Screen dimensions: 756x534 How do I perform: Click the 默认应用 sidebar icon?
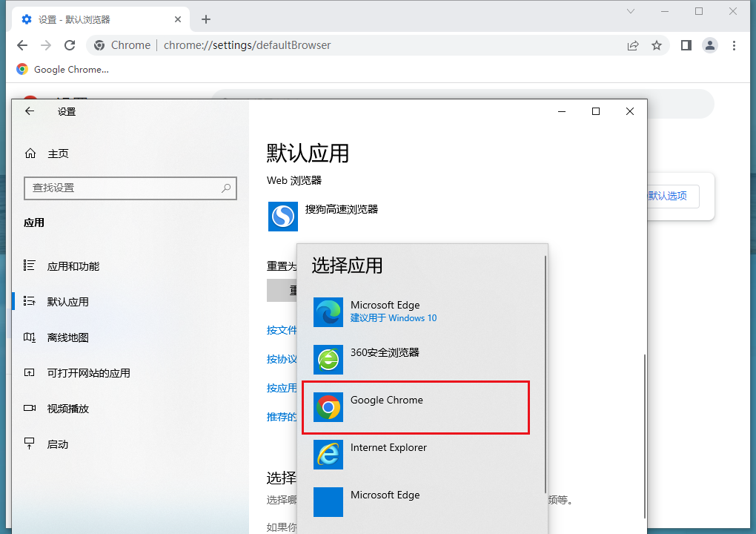pos(30,301)
